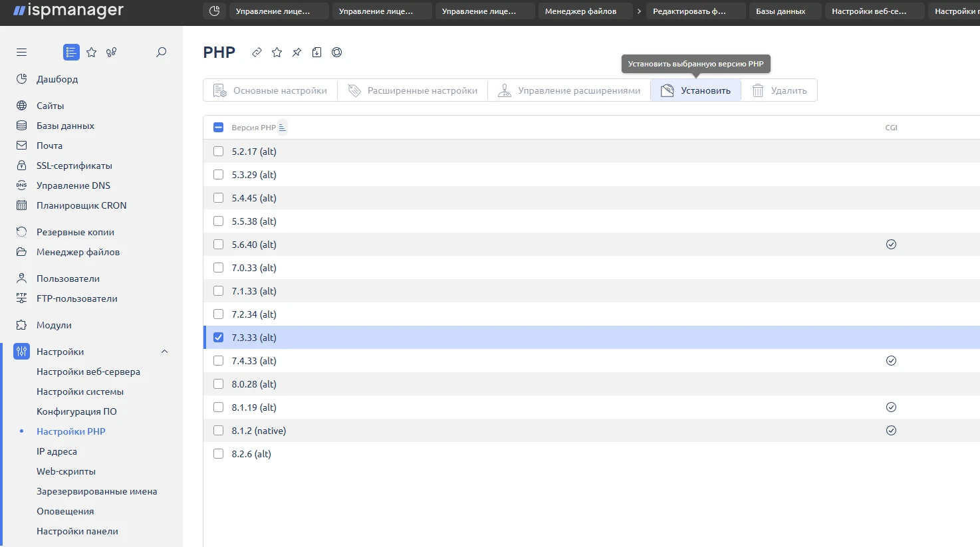Click the help icon next to PHP title

coord(336,53)
